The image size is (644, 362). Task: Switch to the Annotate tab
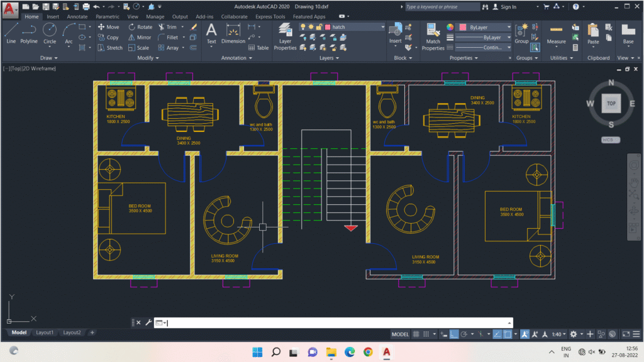coord(77,17)
